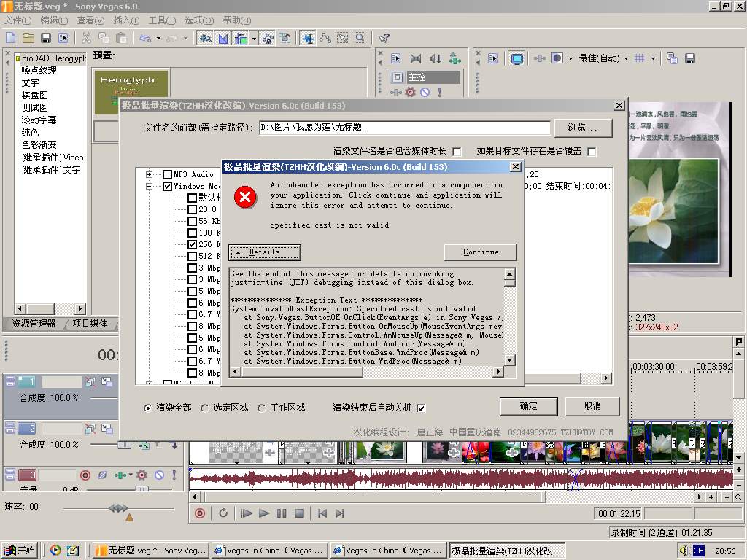Click the What's This help icon
Screen dimensions: 747x560
click(384, 38)
